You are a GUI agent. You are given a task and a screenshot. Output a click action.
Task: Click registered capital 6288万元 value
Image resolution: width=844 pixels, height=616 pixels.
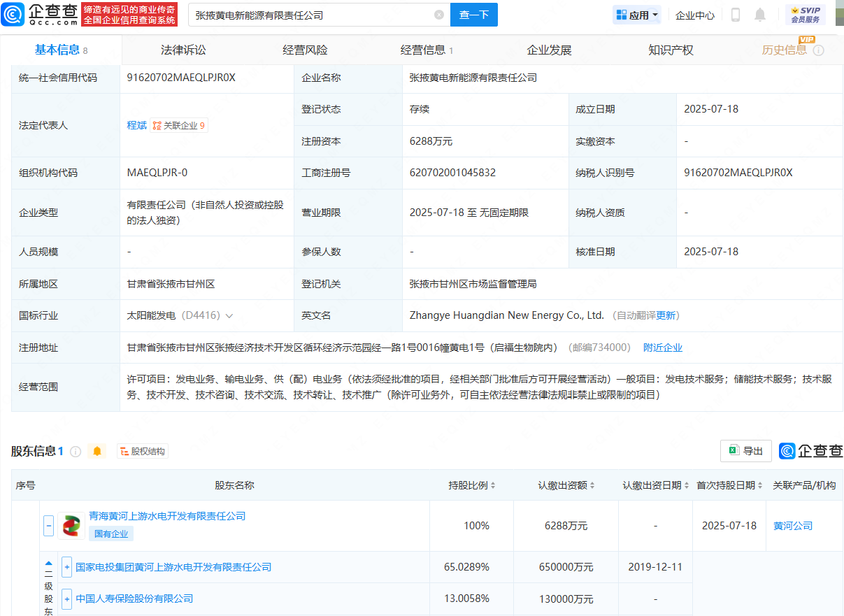pos(431,141)
